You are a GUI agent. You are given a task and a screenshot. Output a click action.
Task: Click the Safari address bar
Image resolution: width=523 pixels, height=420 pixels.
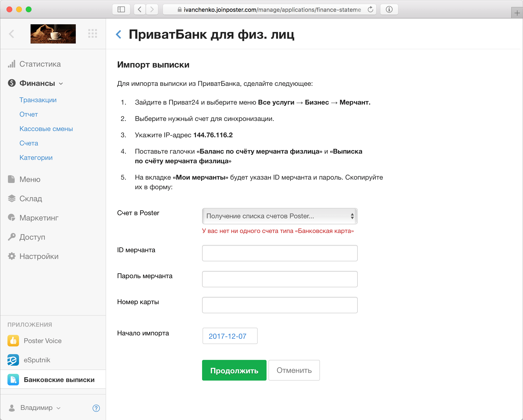[x=269, y=9]
